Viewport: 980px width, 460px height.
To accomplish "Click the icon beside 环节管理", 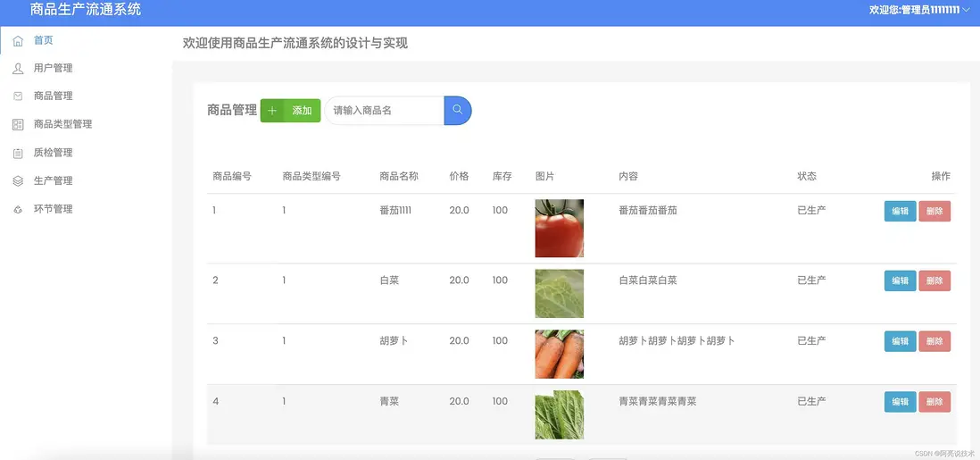I will 18,210.
